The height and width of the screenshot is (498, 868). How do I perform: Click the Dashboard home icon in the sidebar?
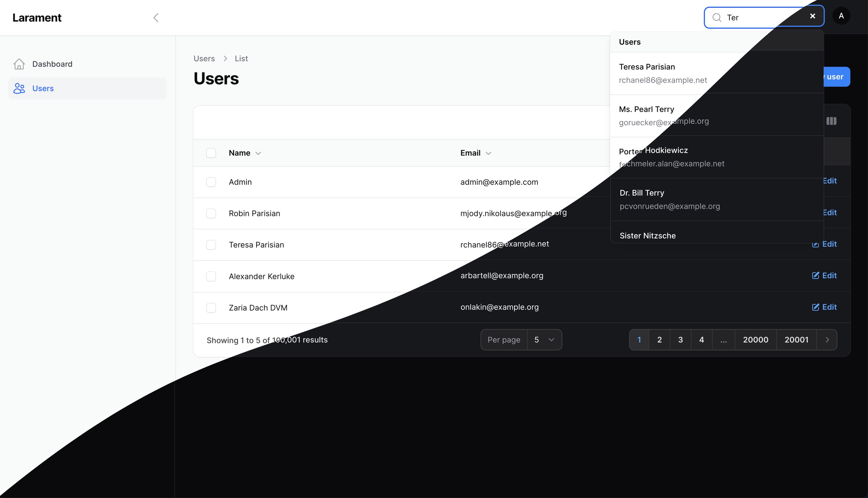coord(19,64)
